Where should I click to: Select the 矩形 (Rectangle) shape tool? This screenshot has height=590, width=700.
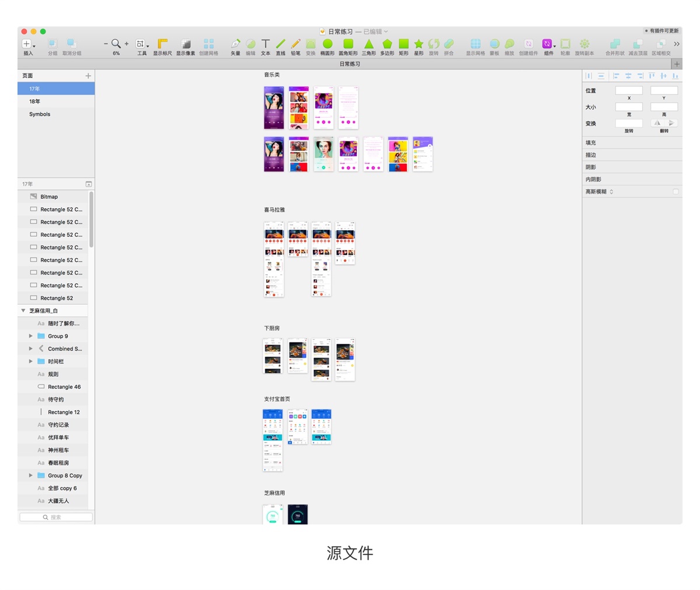404,44
